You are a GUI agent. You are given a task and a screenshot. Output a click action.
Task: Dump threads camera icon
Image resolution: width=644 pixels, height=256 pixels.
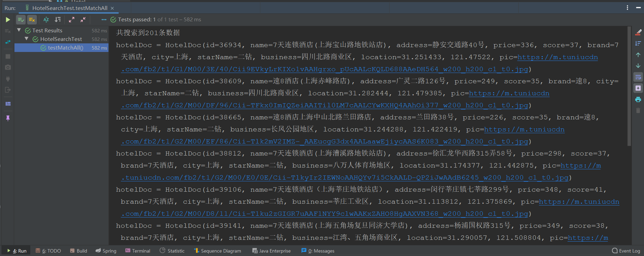(8, 67)
